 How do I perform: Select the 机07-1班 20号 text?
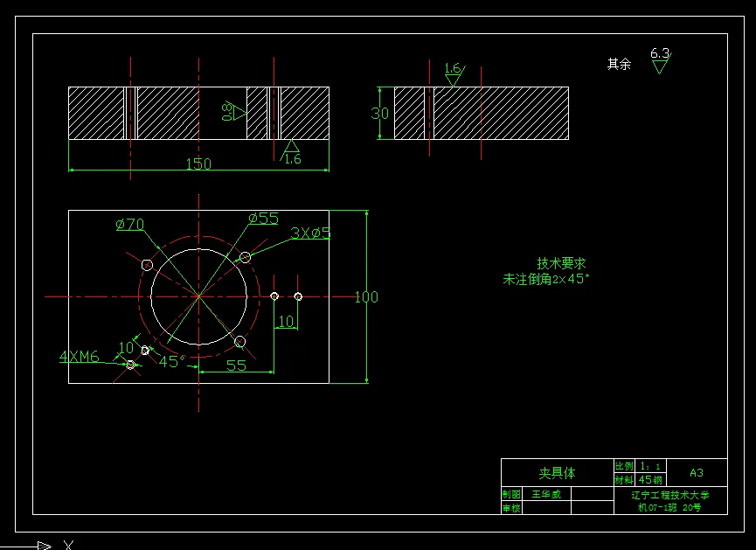[669, 507]
